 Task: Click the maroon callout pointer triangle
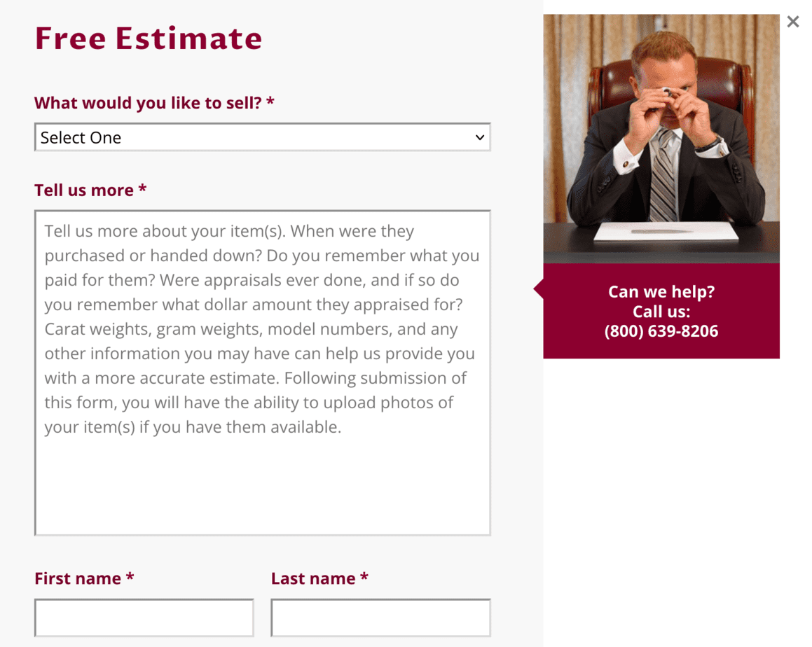click(539, 288)
